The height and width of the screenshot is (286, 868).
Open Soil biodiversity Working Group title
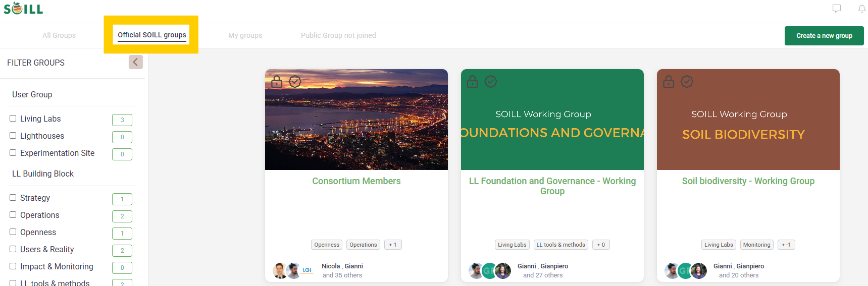[x=748, y=181]
